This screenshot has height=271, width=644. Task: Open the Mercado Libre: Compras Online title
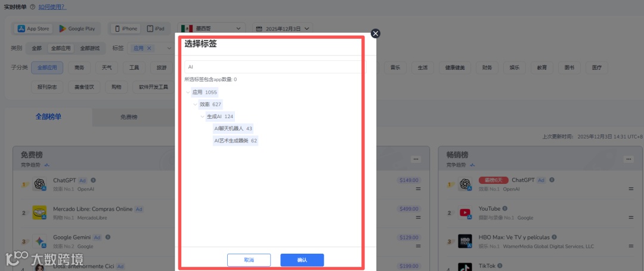coord(93,209)
